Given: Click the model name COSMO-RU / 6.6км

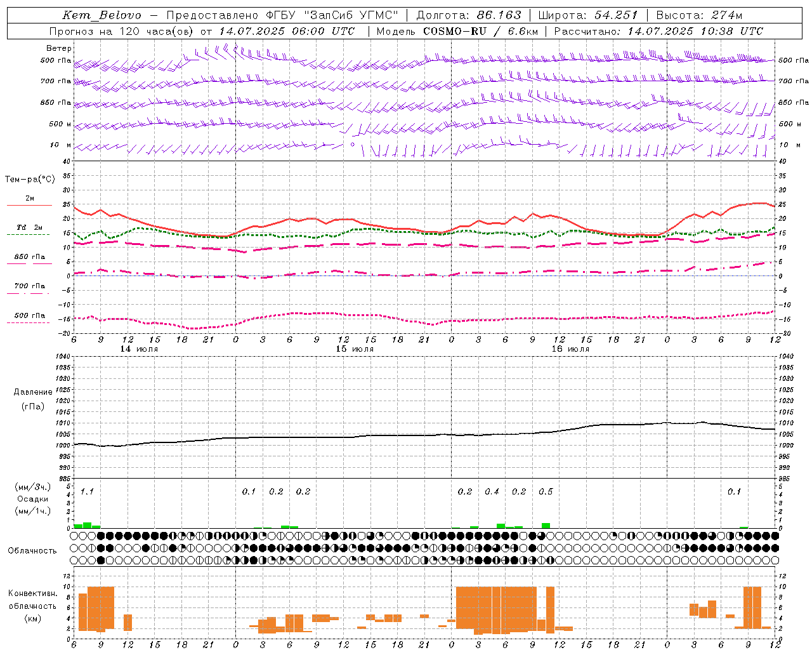Looking at the screenshot, I should coord(480,31).
